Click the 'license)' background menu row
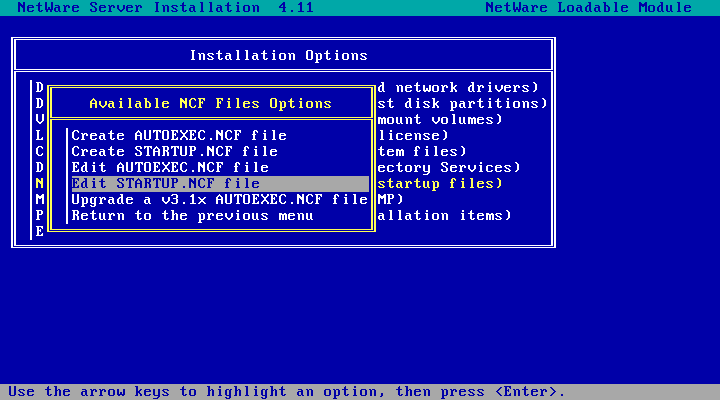The height and width of the screenshot is (400, 720). click(x=413, y=135)
